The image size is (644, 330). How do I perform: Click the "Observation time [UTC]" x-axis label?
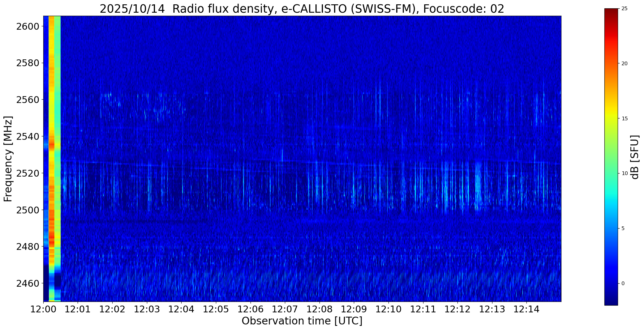[302, 321]
